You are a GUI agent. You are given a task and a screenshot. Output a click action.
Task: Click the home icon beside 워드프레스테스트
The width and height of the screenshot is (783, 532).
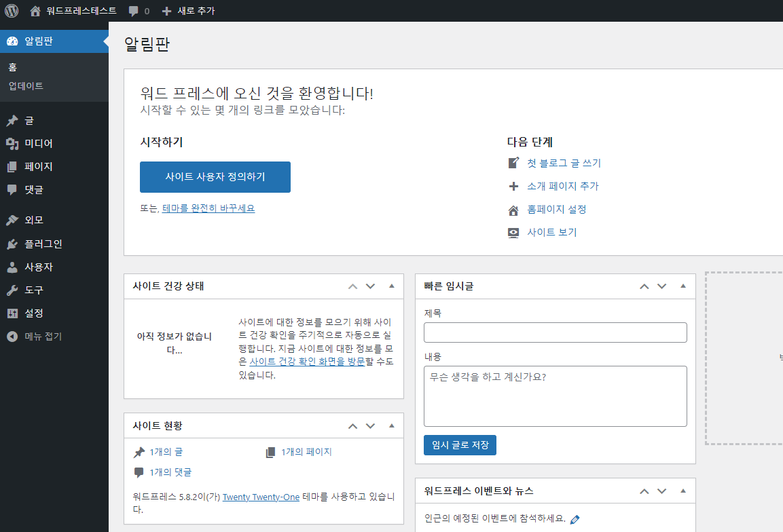pyautogui.click(x=35, y=11)
